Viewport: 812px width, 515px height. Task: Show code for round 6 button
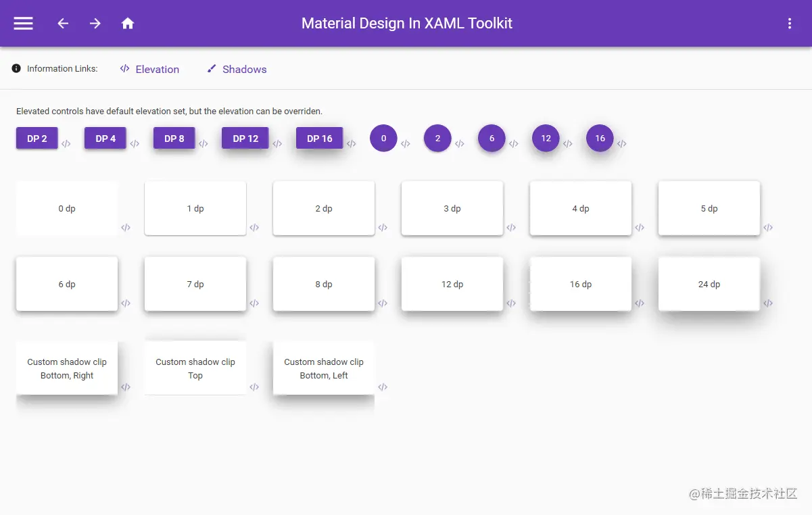tap(513, 144)
